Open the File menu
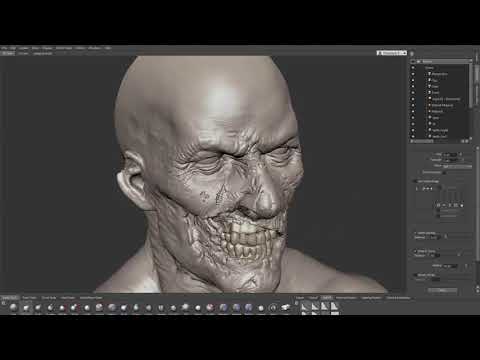This screenshot has height=360, width=480. point(4,48)
